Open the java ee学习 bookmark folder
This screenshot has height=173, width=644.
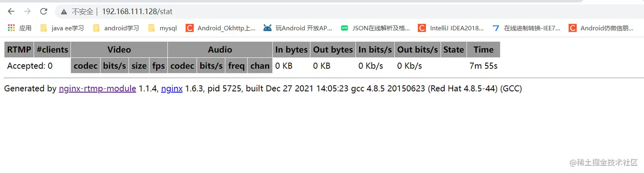(62, 28)
